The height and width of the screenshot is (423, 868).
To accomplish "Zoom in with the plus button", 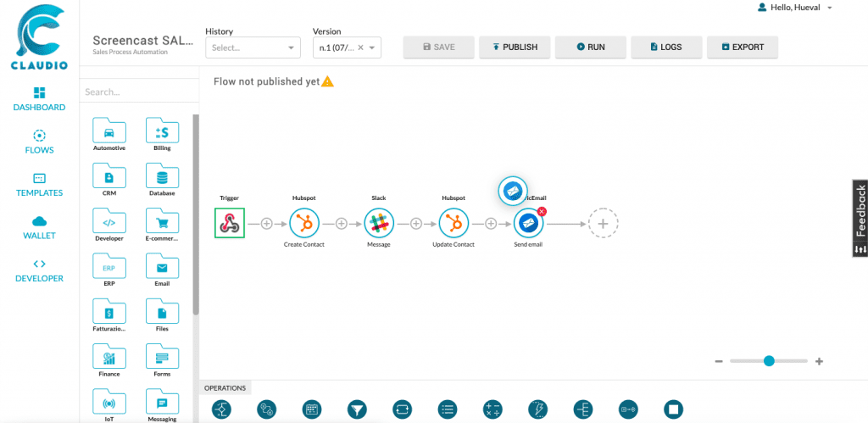I will [x=820, y=362].
